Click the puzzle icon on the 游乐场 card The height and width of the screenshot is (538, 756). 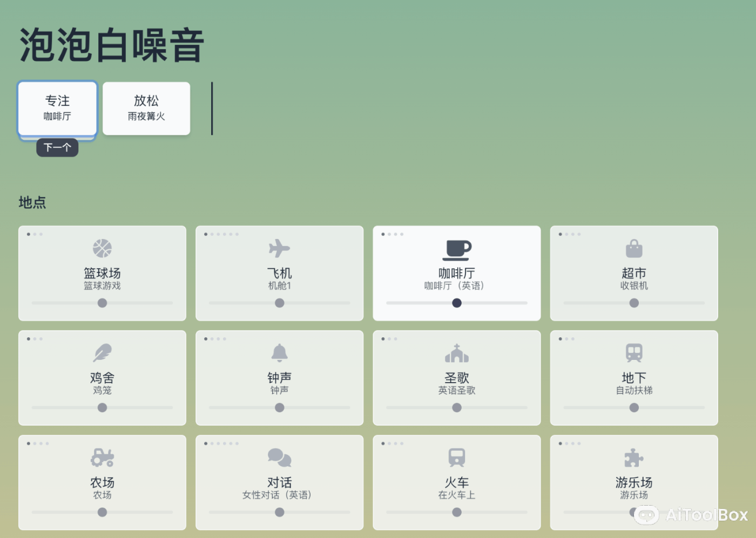(x=633, y=457)
